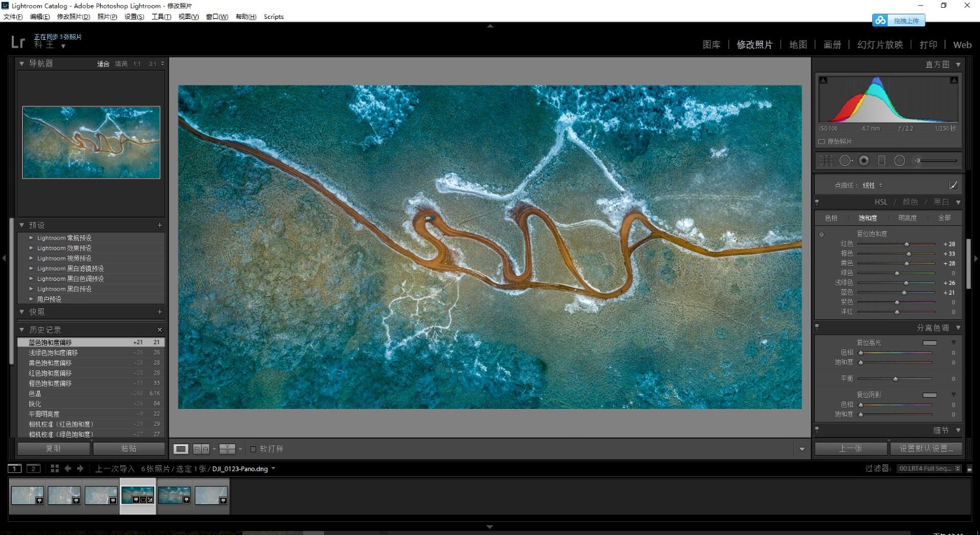
Task: Collapse the Histogram panel triangle
Action: tap(958, 65)
